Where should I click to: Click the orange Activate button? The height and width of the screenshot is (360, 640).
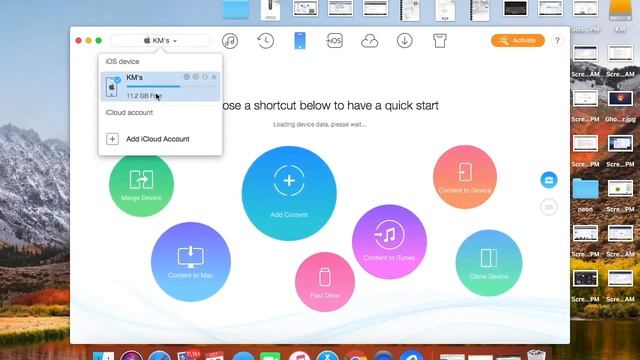click(x=518, y=40)
